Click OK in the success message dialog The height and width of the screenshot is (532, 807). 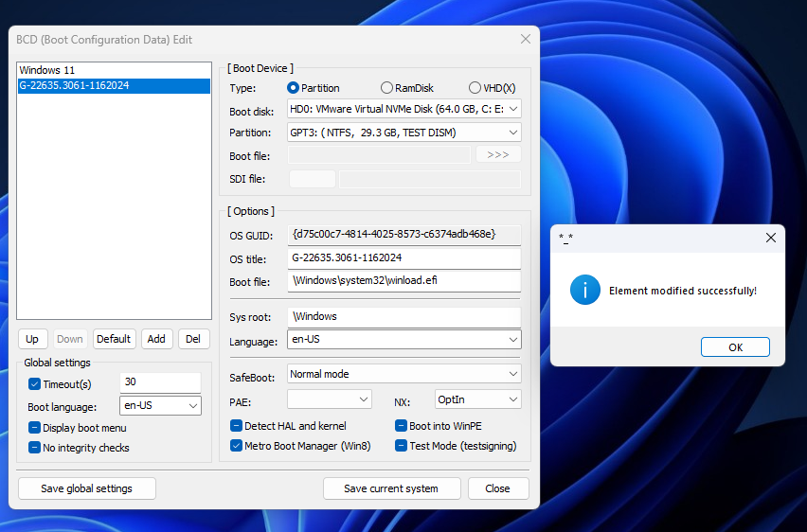tap(735, 346)
